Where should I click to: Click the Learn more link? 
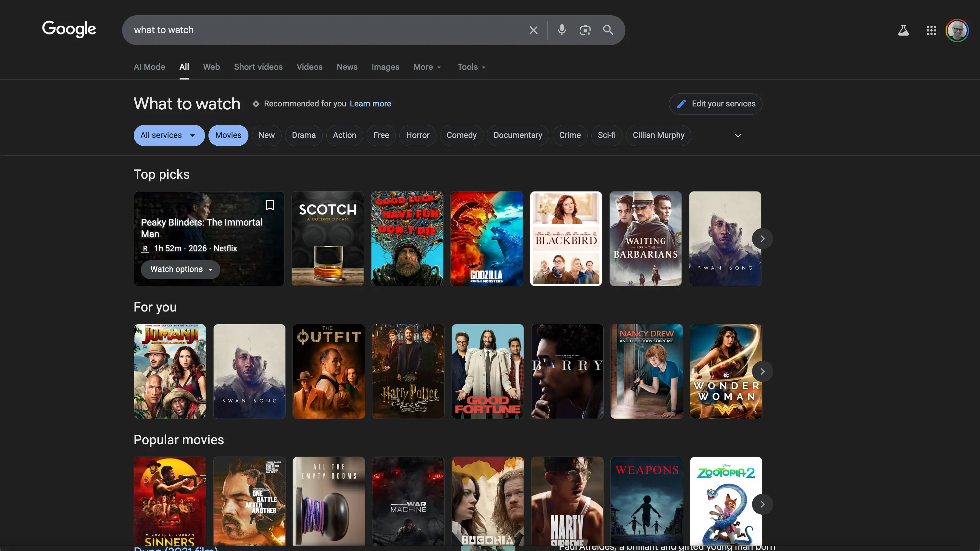click(x=370, y=104)
